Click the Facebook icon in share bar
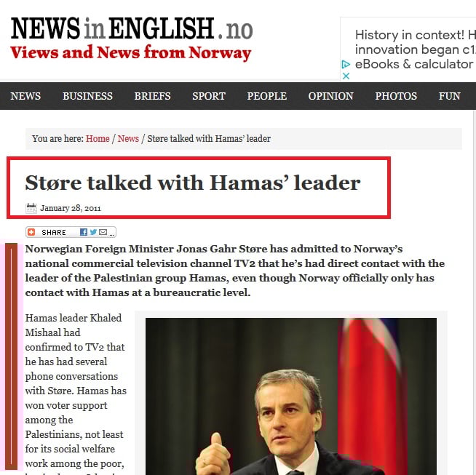 click(84, 232)
